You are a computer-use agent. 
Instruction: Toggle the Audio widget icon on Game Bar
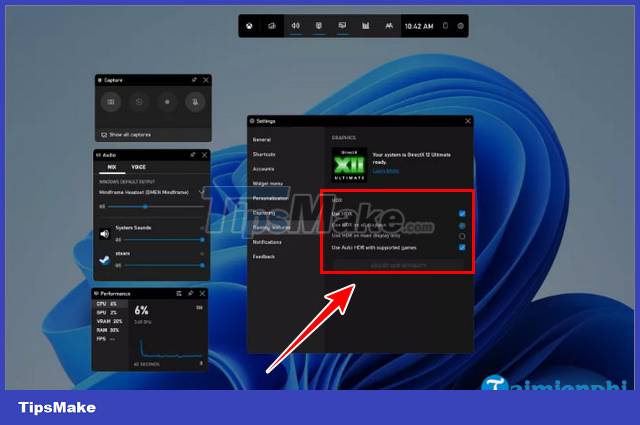click(296, 26)
